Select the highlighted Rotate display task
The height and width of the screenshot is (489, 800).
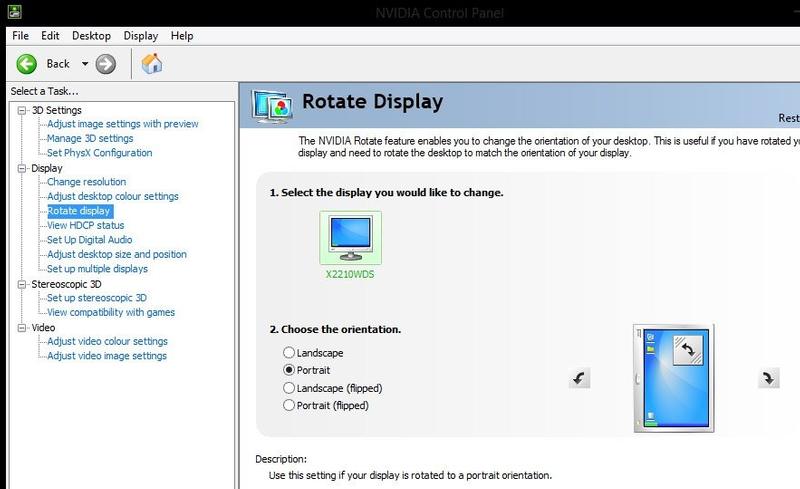click(79, 211)
